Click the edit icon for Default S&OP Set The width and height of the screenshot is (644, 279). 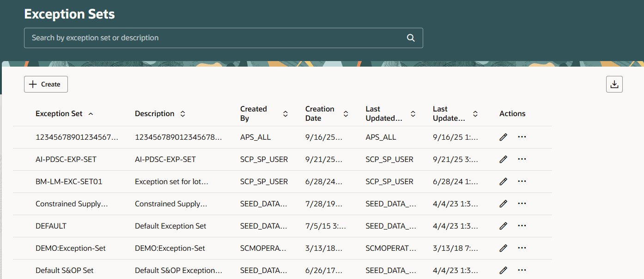(503, 270)
